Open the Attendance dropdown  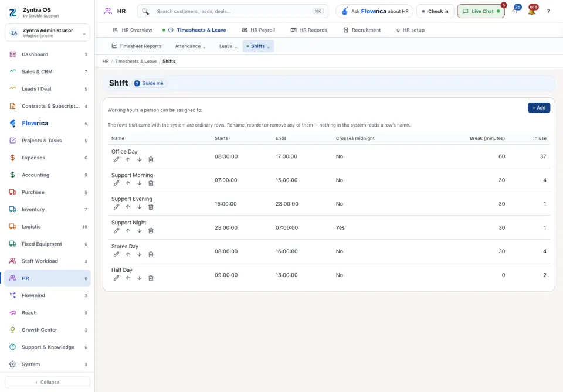(x=190, y=46)
